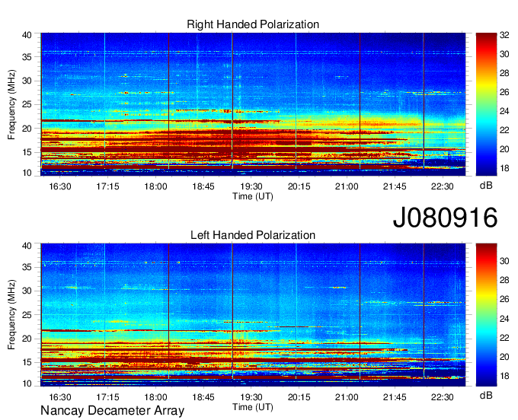518x420 pixels.
Task: Click 35 MHz tick on right-handed frequency axis
Action: (27, 57)
